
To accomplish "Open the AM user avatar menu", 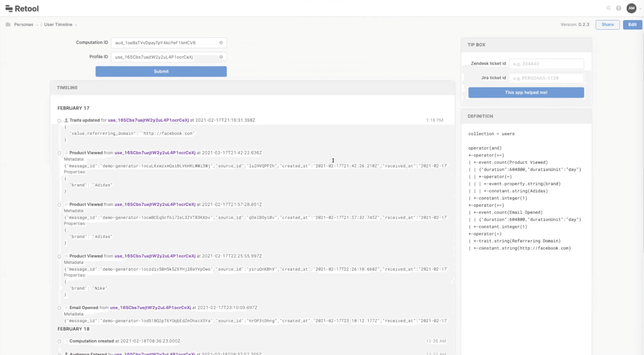I will pyautogui.click(x=631, y=8).
